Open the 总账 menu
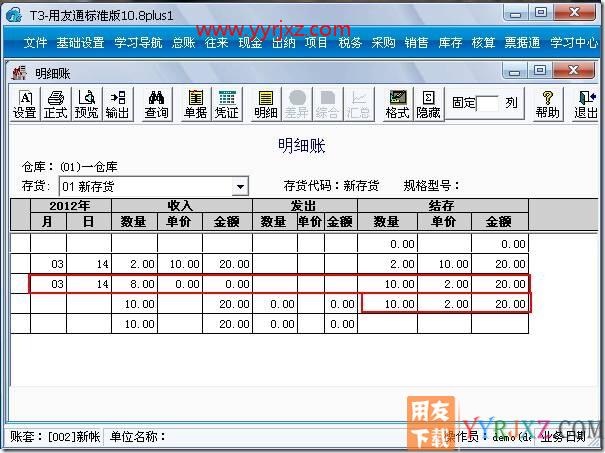605x453 pixels. (184, 42)
